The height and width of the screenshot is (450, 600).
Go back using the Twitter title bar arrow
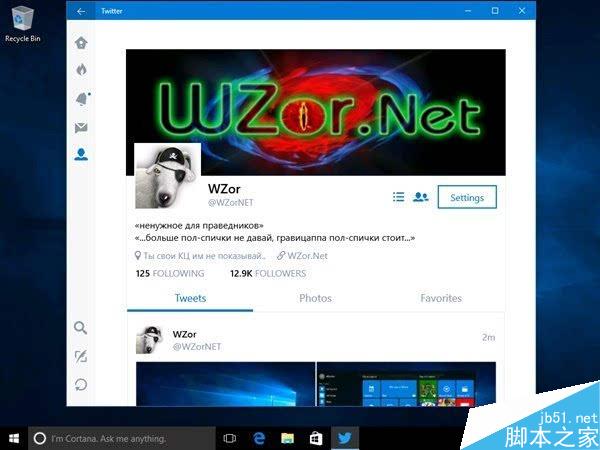click(81, 11)
